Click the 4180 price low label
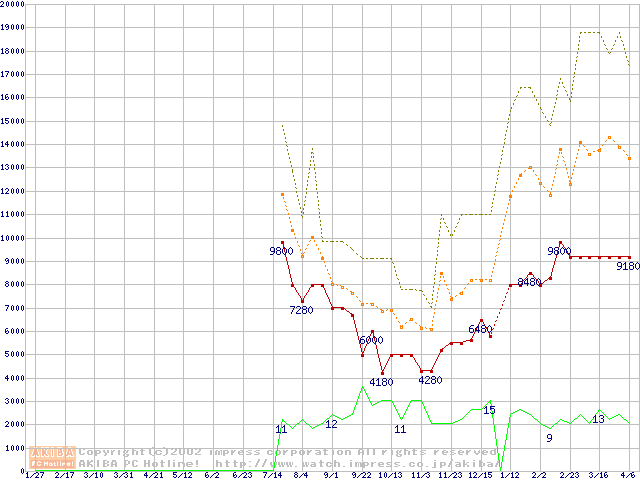This screenshot has height=480, width=640. click(381, 382)
